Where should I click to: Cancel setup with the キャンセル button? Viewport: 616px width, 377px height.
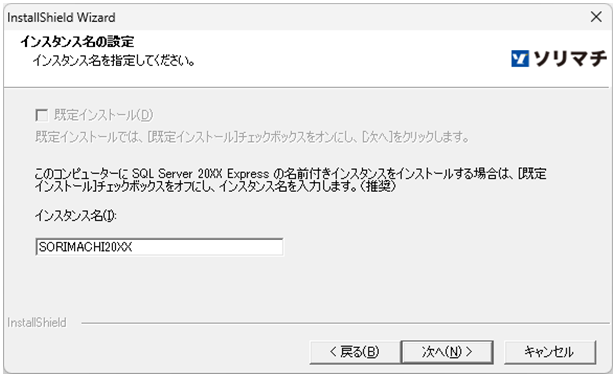click(x=550, y=352)
